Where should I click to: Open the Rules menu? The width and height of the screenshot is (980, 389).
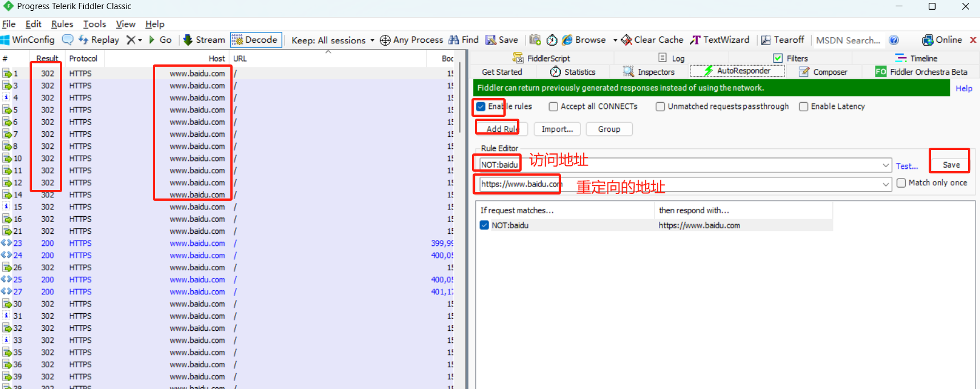(x=62, y=24)
